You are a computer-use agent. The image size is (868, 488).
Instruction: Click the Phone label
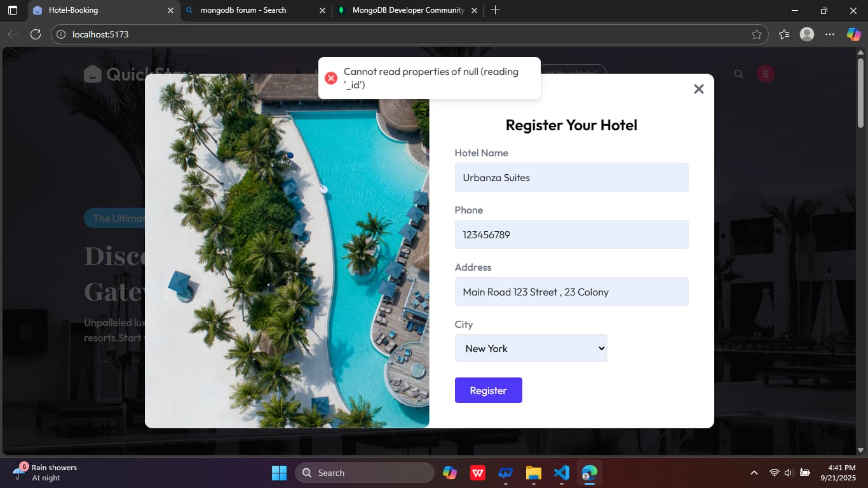(469, 210)
